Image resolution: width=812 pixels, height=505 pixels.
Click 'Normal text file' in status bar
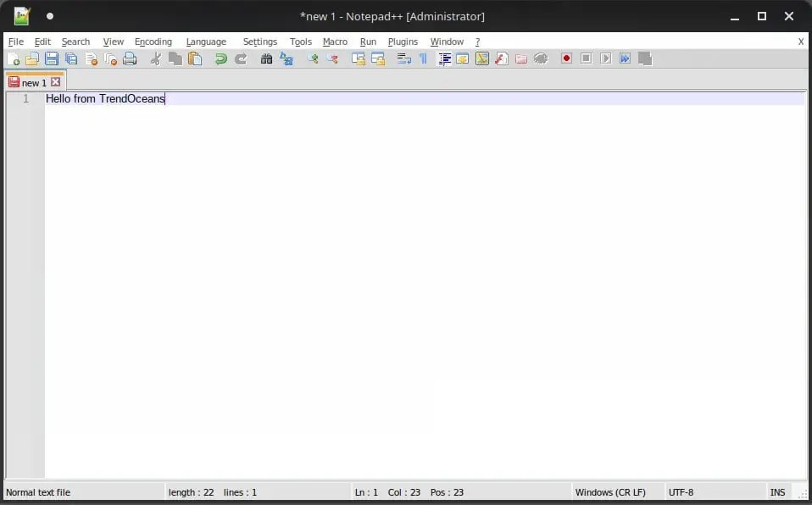click(38, 492)
